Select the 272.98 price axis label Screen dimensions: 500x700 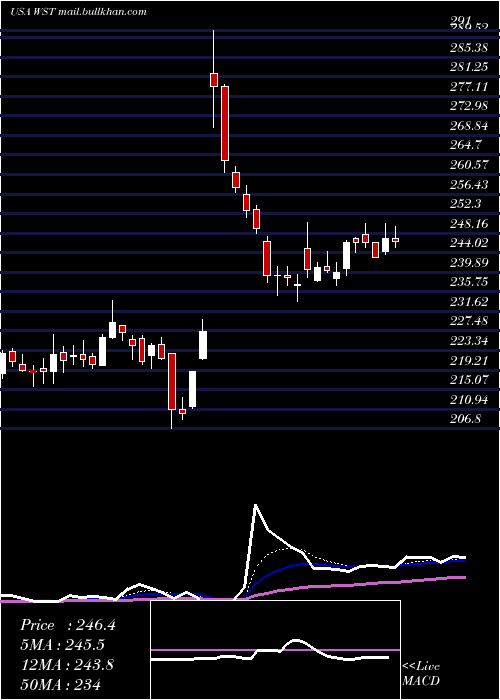[x=471, y=106]
